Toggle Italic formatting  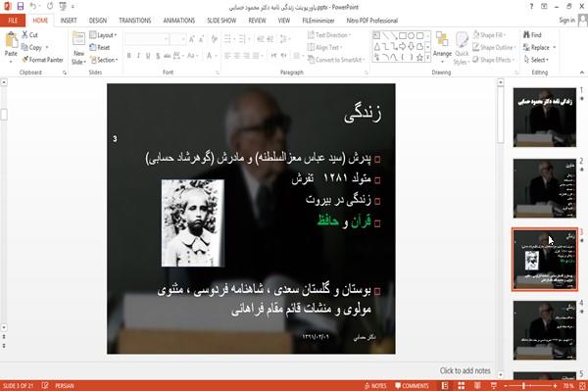138,56
